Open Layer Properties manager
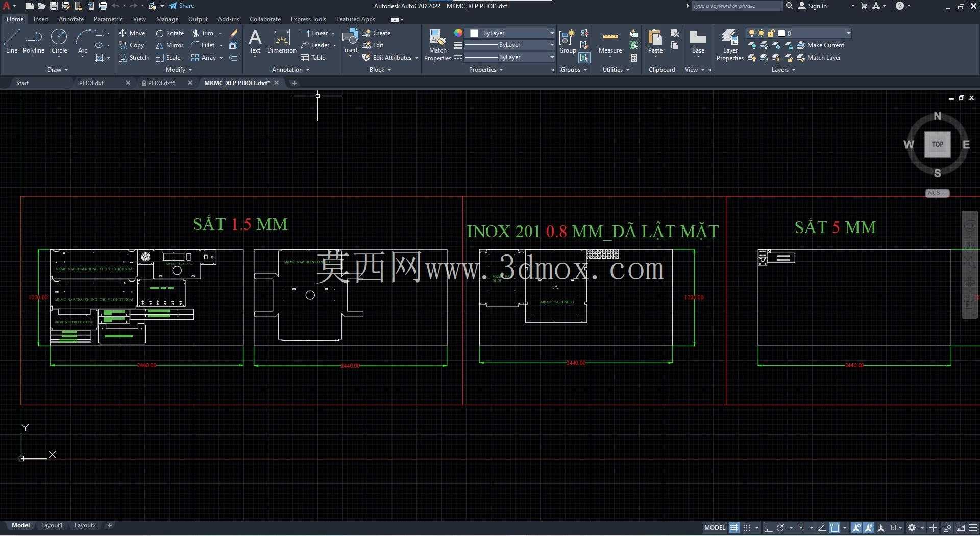This screenshot has width=980, height=536. [730, 45]
